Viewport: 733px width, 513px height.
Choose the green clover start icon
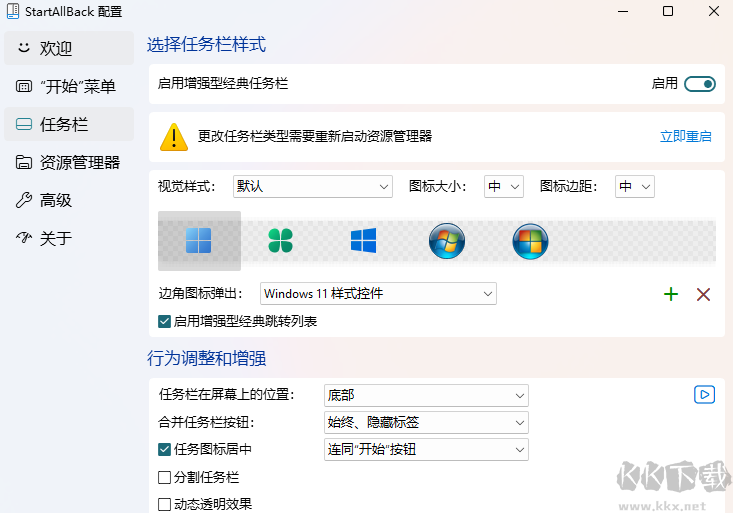pos(281,241)
